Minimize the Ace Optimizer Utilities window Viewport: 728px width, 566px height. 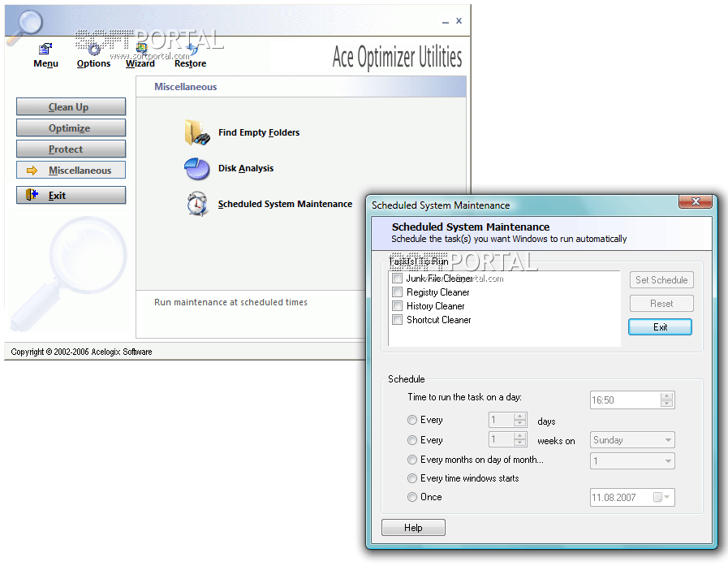[446, 21]
